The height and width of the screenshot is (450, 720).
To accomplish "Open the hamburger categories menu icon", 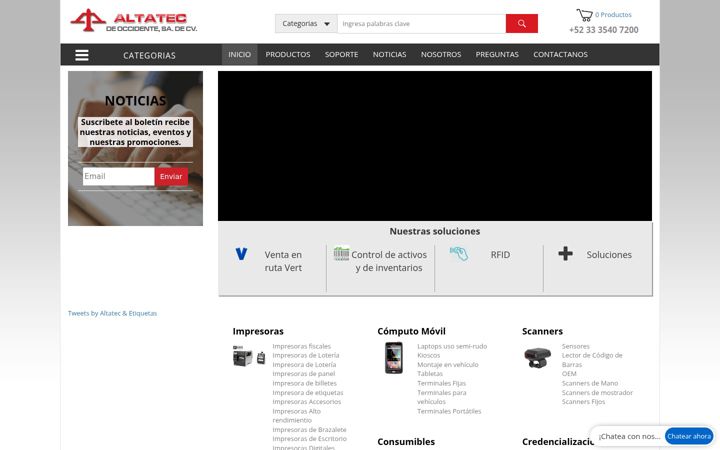I will point(82,55).
